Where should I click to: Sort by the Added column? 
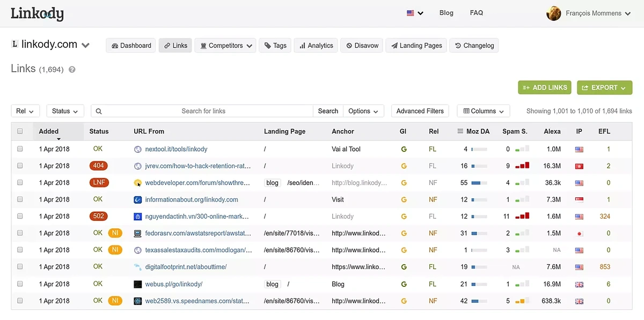point(49,131)
